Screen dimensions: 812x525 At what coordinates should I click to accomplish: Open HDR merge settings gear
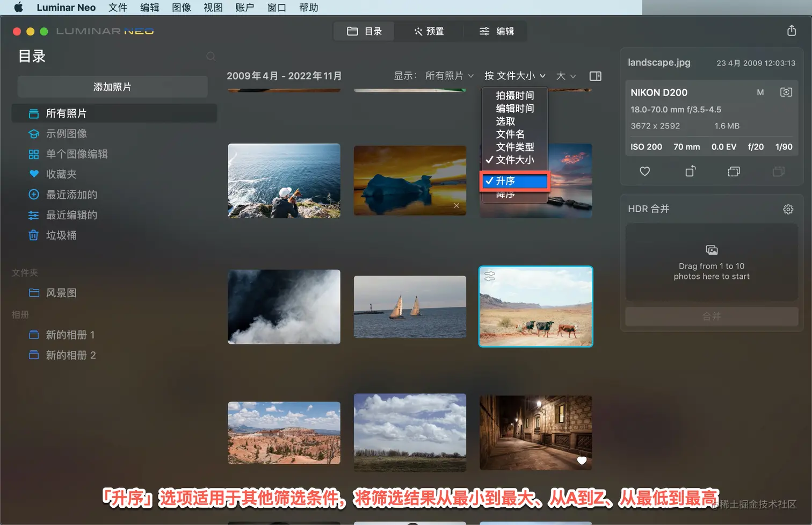click(788, 209)
